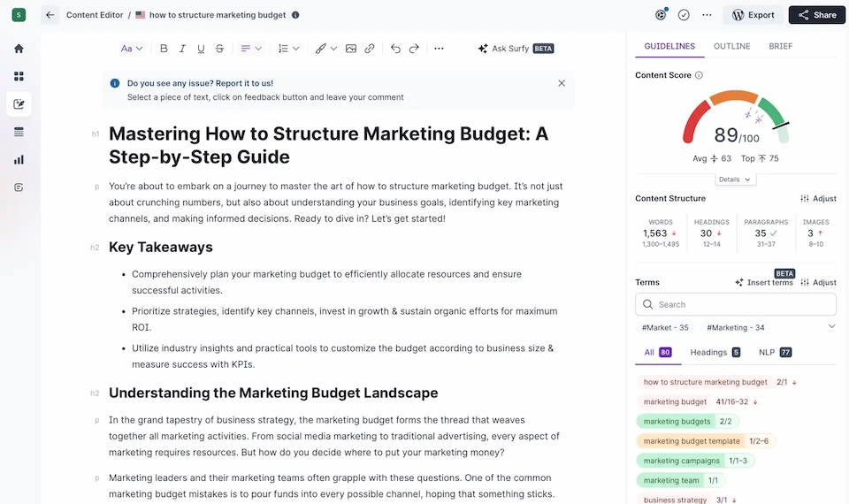
Task: Insert a link from toolbar
Action: click(370, 49)
